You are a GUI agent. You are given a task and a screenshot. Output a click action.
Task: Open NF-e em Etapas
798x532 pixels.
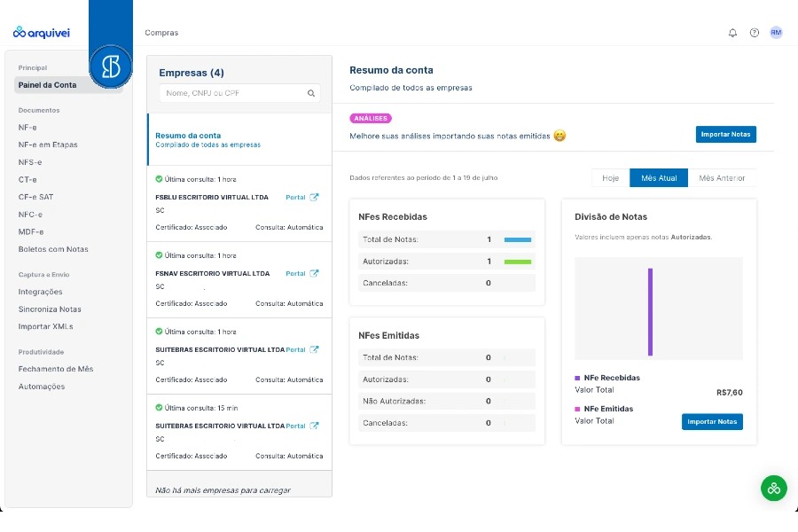coord(48,145)
